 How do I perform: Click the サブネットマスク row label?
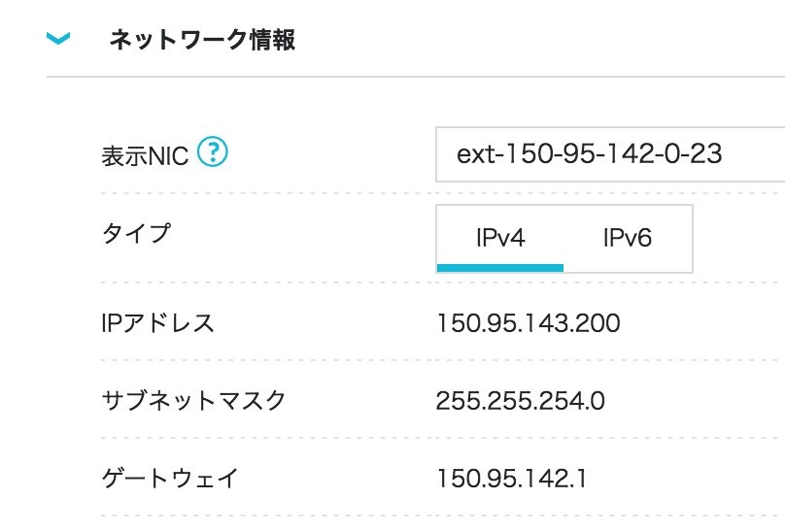(193, 401)
